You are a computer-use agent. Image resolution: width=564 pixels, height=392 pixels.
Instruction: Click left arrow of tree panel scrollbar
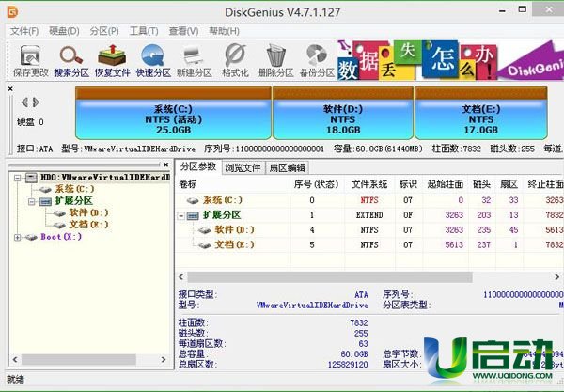coord(15,359)
